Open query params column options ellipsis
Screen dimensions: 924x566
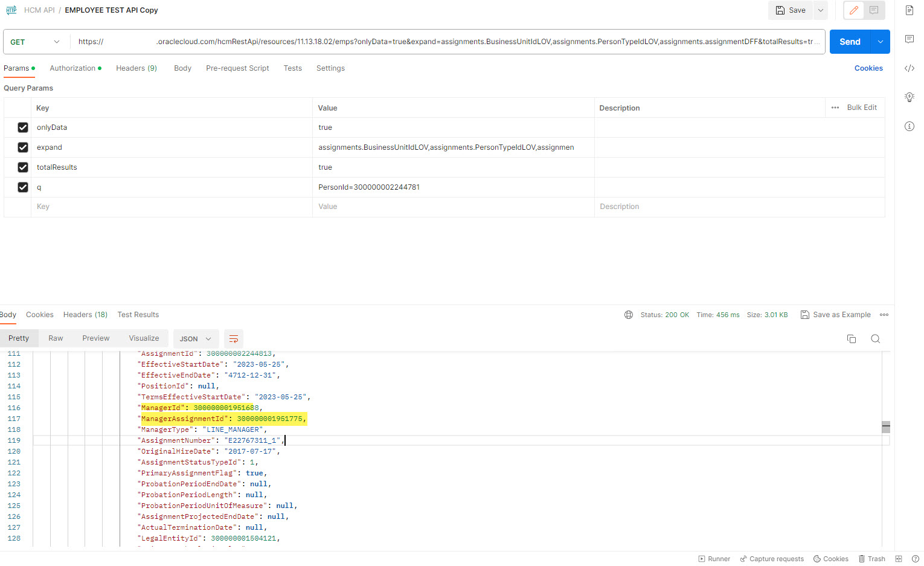coord(835,108)
